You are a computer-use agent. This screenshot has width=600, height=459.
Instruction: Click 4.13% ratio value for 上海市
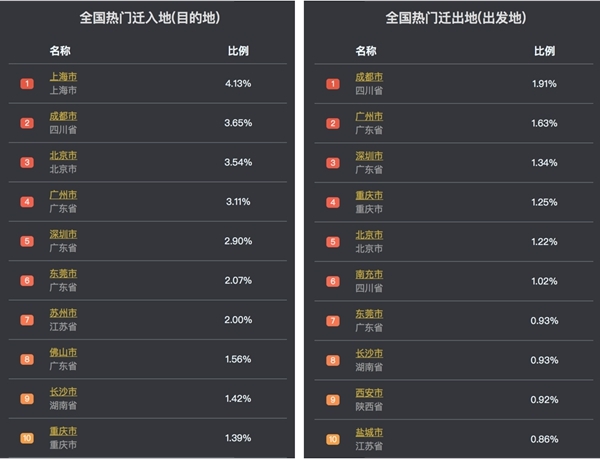[x=238, y=83]
